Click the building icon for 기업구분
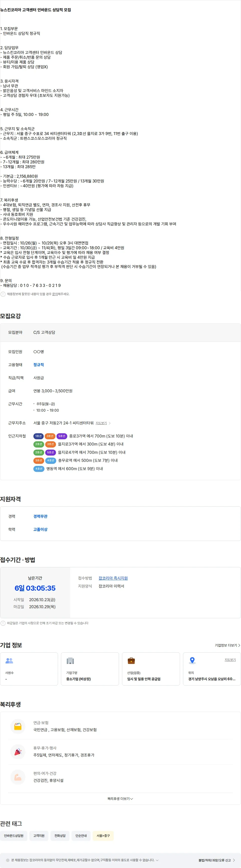Image resolution: width=241 pixels, height=868 pixels. (x=70, y=660)
